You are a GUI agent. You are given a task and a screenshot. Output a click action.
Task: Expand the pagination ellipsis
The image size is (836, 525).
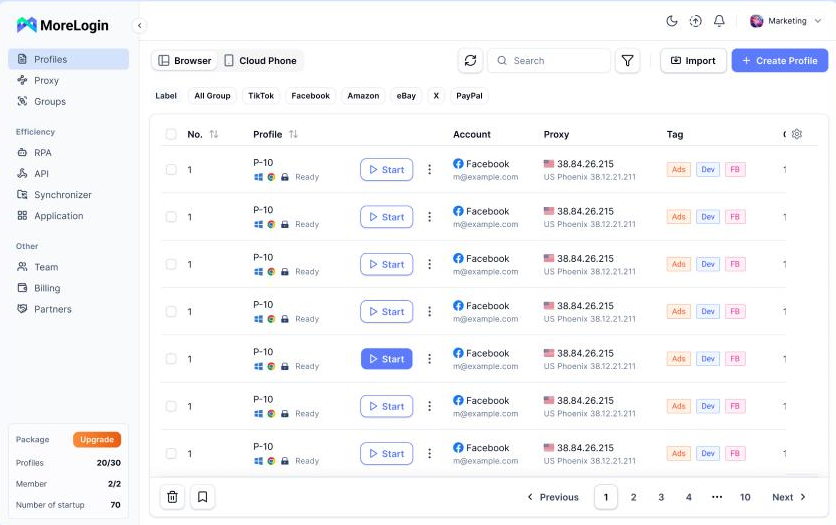717,497
